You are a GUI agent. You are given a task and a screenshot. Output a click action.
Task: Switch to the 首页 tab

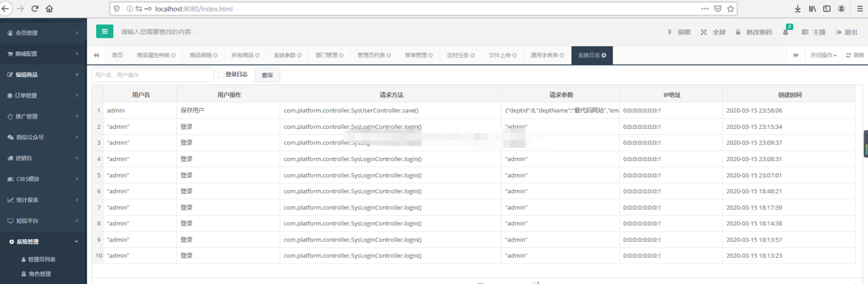(117, 55)
